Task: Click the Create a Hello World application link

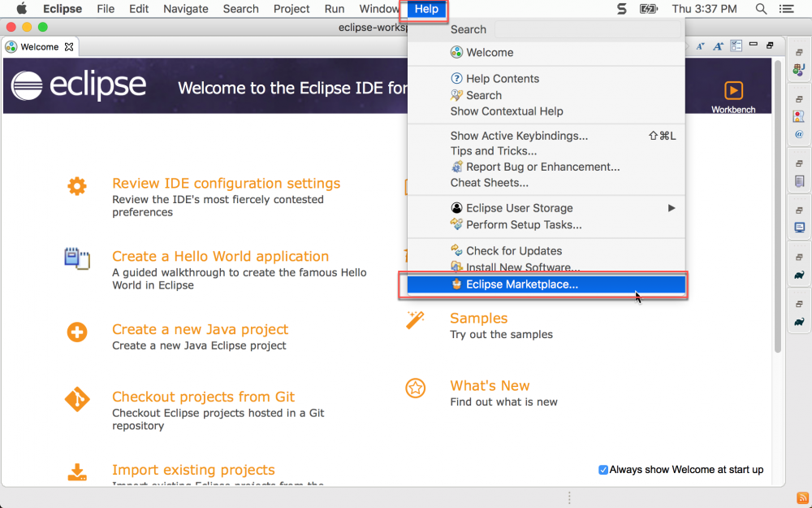Action: click(220, 256)
